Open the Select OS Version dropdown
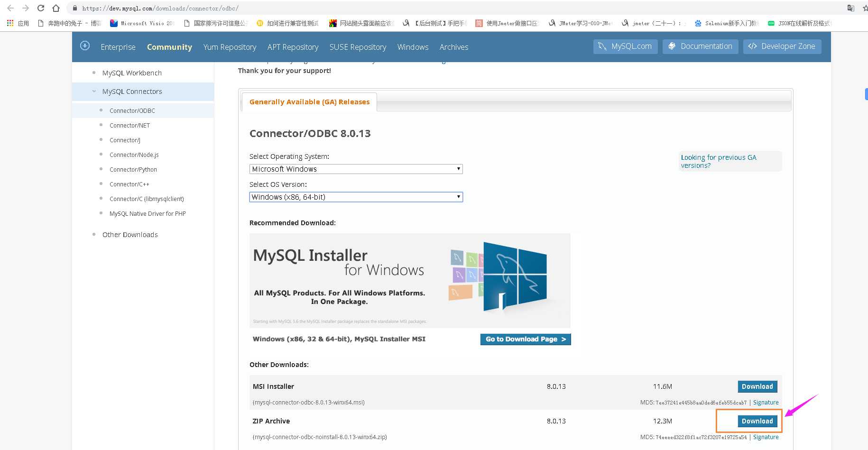This screenshot has width=868, height=450. coord(356,197)
